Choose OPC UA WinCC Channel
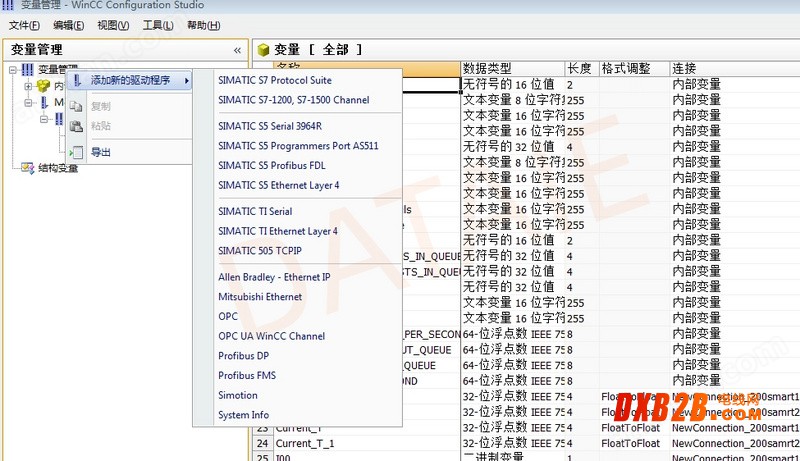 (271, 336)
